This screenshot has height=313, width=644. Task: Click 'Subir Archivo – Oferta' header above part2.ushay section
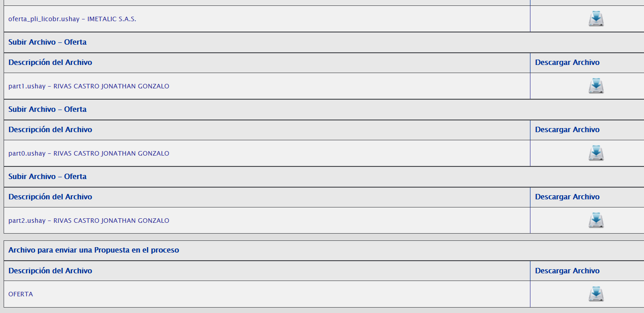47,176
